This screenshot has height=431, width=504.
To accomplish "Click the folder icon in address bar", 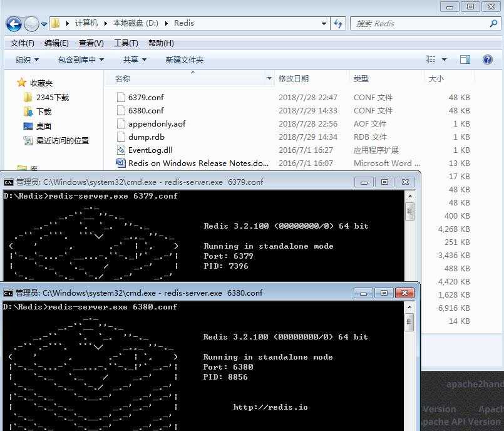I will point(56,23).
